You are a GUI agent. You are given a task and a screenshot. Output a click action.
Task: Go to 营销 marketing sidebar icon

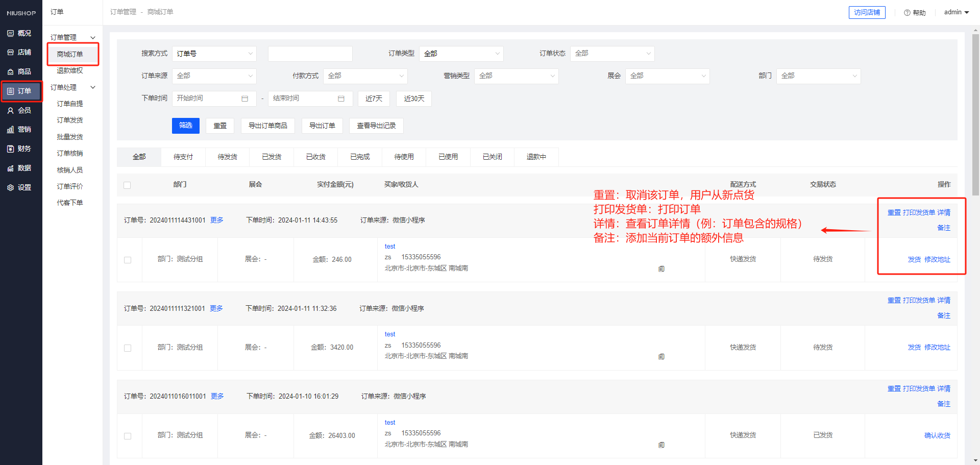(x=10, y=130)
